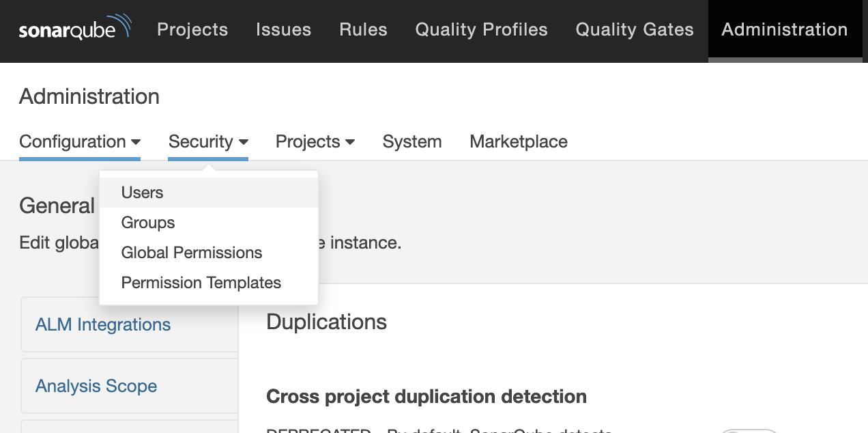Click the SonarQube logo

tap(75, 29)
